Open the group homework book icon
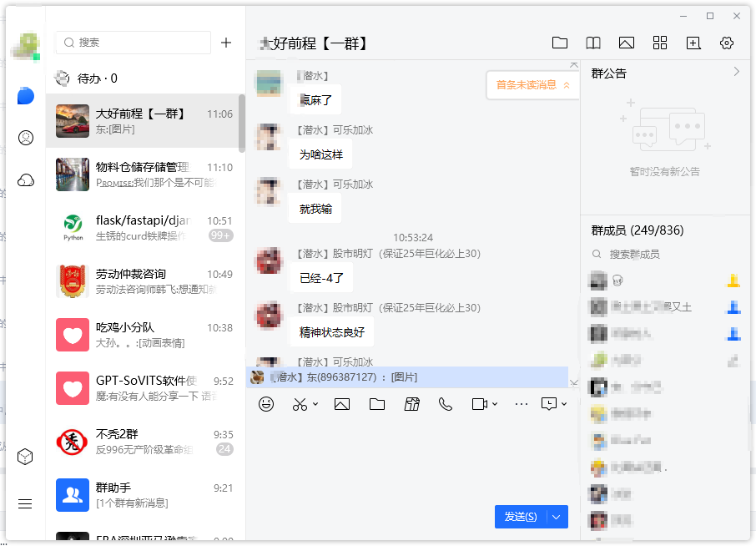Screen dimensions: 756x546 point(592,43)
